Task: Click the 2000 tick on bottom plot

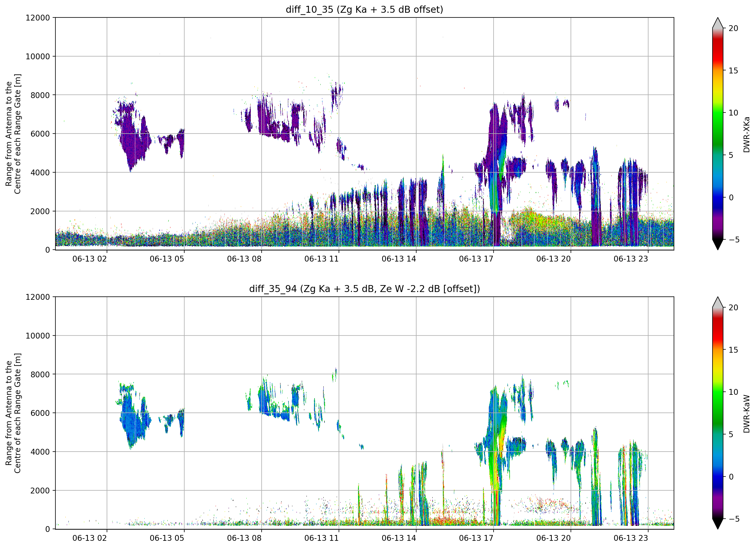Action: [40, 491]
